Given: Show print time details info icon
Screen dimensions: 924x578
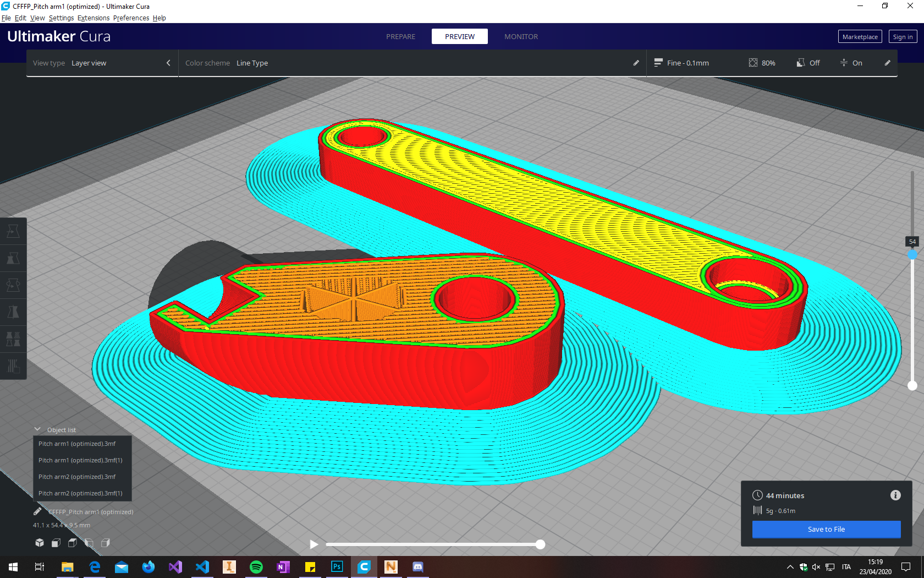Looking at the screenshot, I should [x=895, y=495].
